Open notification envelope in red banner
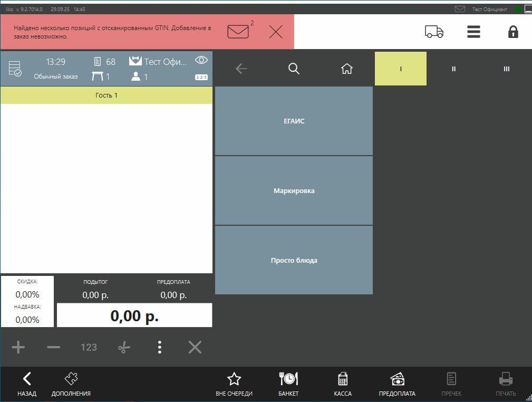 pyautogui.click(x=238, y=32)
